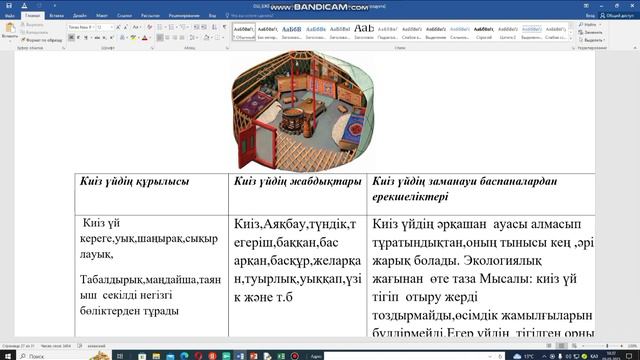The width and height of the screenshot is (640, 360).
Task: Click the Multilevel List icon
Action: (183, 27)
